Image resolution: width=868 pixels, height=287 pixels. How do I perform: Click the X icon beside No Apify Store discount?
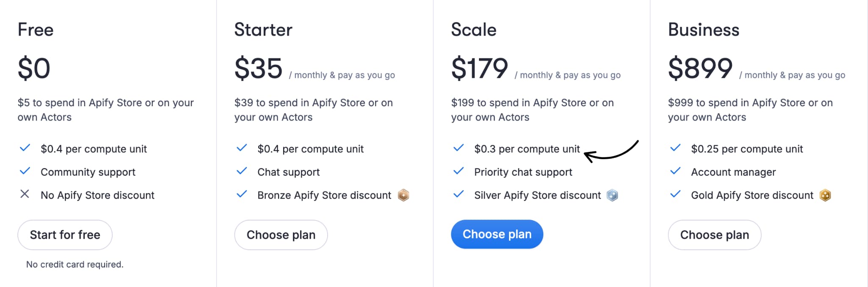click(x=25, y=194)
